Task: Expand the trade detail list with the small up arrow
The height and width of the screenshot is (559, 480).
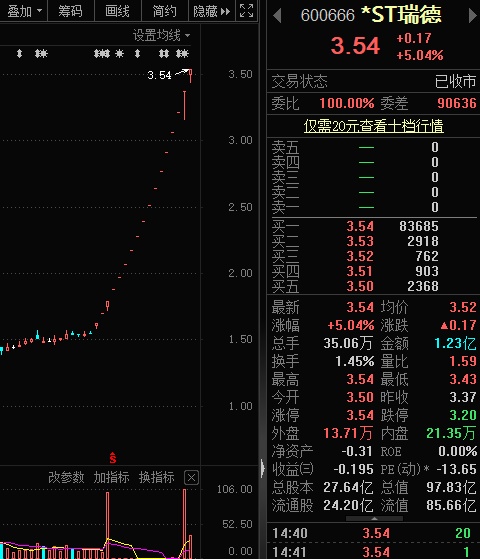Action: coord(374,518)
